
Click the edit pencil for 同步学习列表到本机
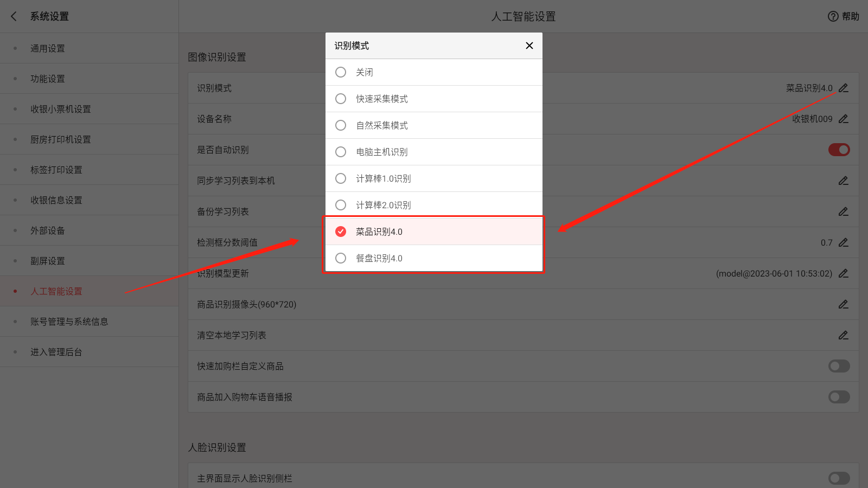point(844,181)
